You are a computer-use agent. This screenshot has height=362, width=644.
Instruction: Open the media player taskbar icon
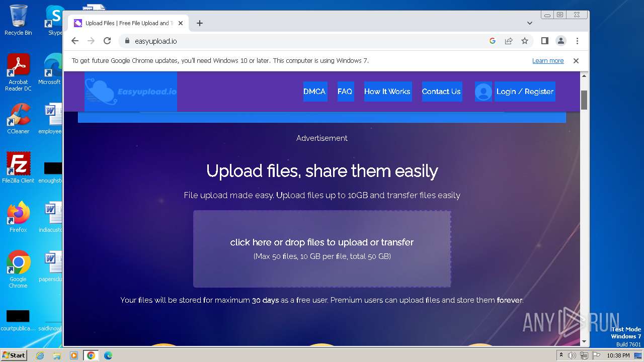click(74, 355)
